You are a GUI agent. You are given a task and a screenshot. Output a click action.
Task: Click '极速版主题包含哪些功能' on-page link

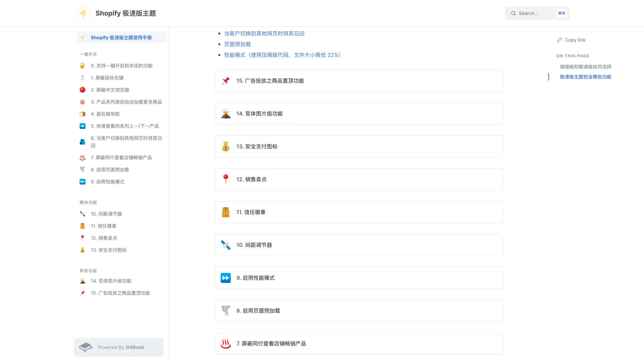click(585, 77)
